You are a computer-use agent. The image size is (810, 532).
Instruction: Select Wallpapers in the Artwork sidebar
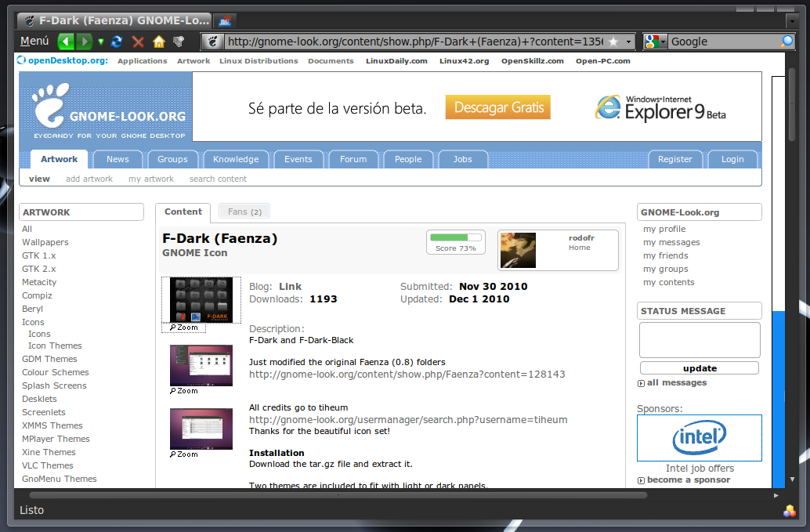[45, 242]
